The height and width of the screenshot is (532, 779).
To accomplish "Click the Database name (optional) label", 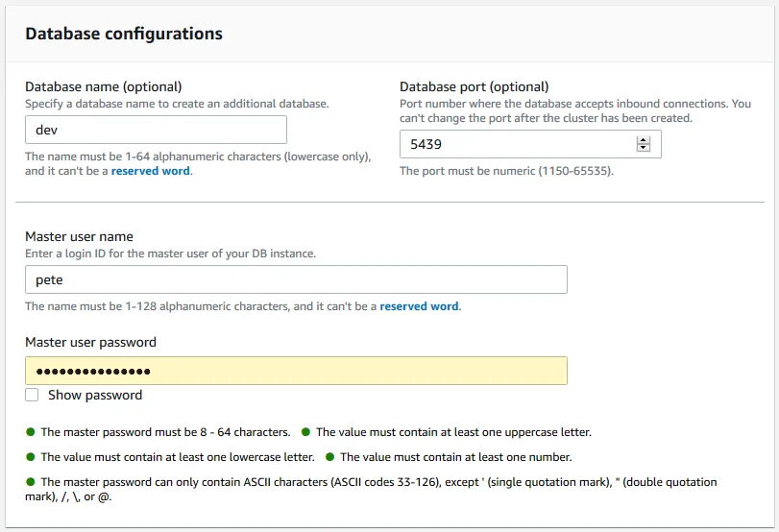I will (x=104, y=86).
